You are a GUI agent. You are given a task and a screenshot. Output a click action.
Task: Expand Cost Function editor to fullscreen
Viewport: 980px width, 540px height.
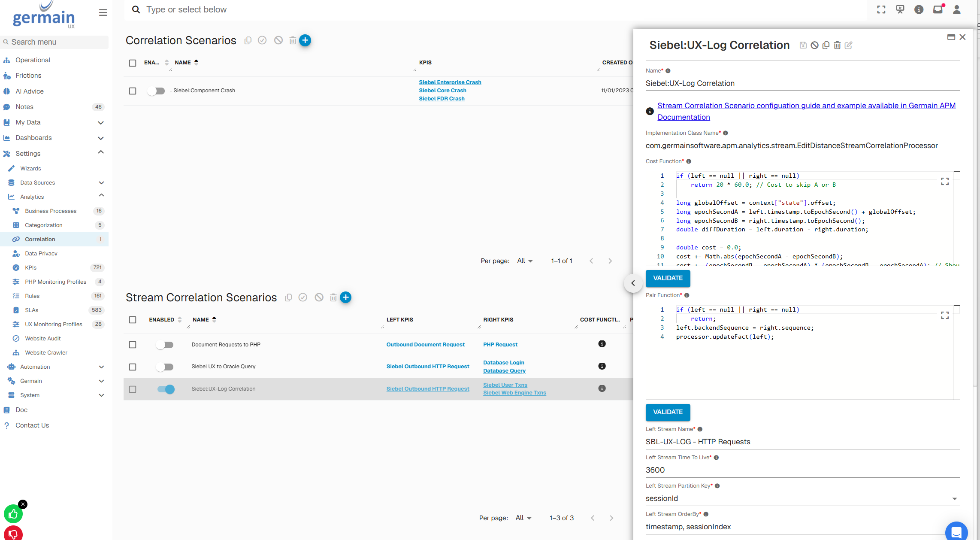[945, 182]
